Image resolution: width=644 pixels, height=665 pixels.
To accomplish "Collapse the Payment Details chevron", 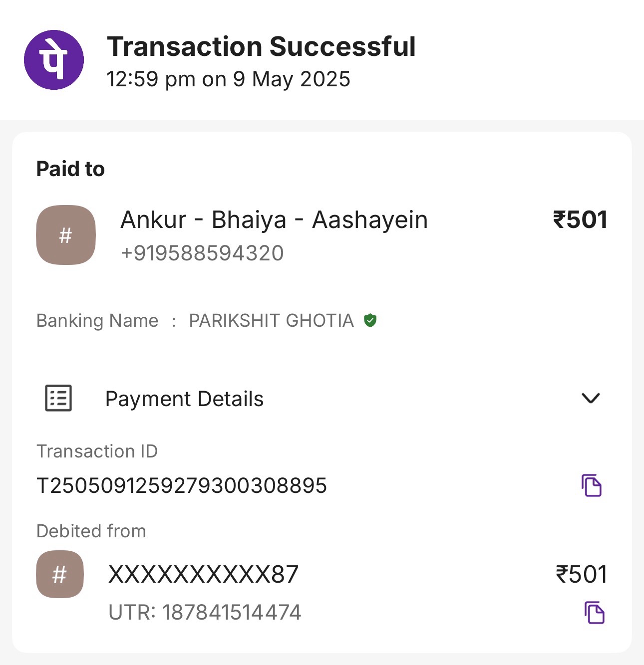I will tap(591, 398).
